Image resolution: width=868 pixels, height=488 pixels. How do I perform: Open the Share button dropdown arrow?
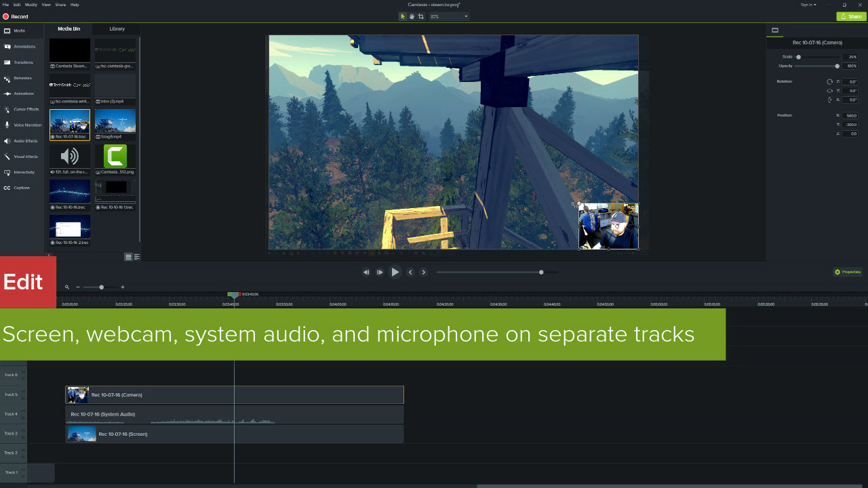point(861,16)
